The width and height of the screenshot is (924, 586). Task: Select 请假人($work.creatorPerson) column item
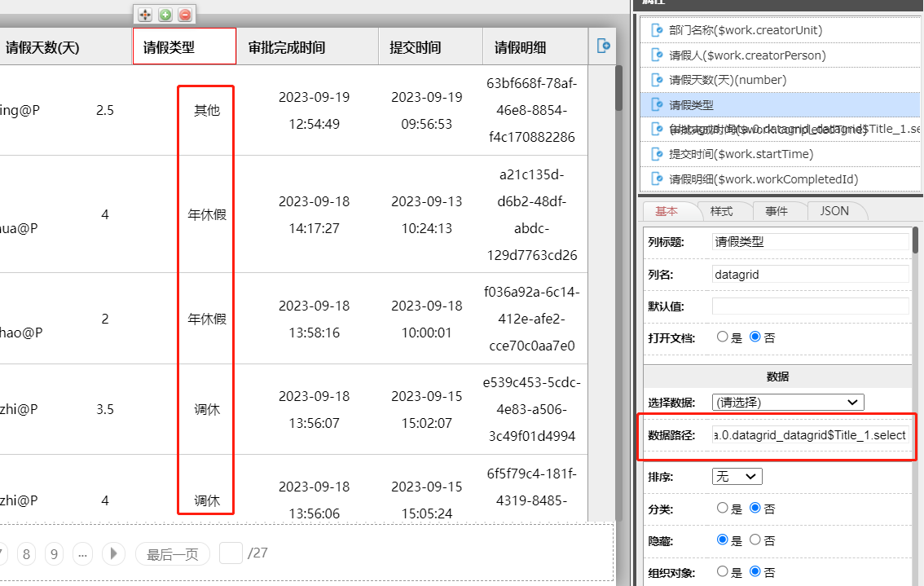tap(780, 55)
